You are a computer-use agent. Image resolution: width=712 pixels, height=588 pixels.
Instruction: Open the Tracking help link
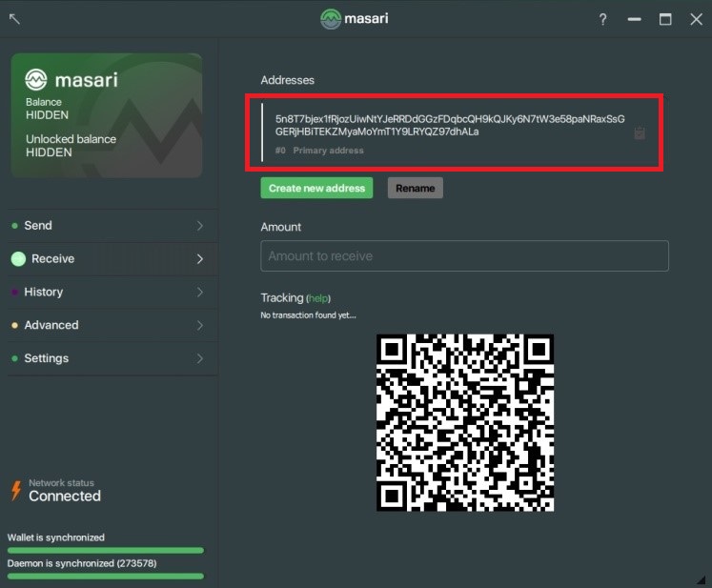pyautogui.click(x=318, y=298)
